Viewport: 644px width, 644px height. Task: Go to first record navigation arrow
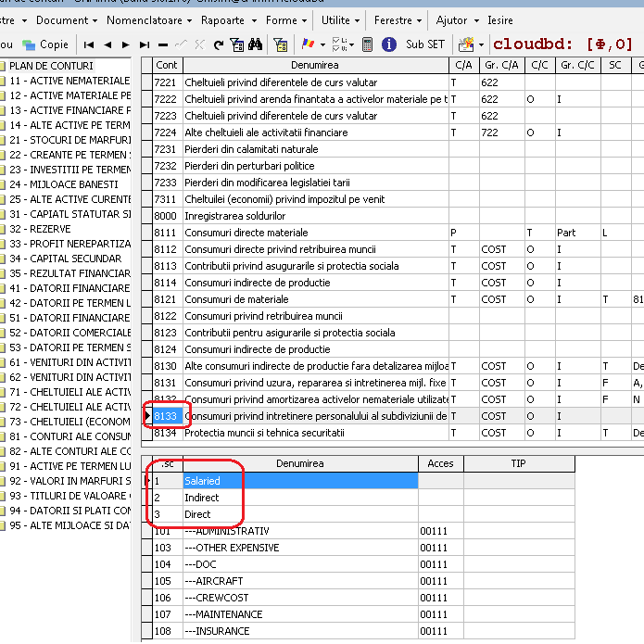[88, 44]
